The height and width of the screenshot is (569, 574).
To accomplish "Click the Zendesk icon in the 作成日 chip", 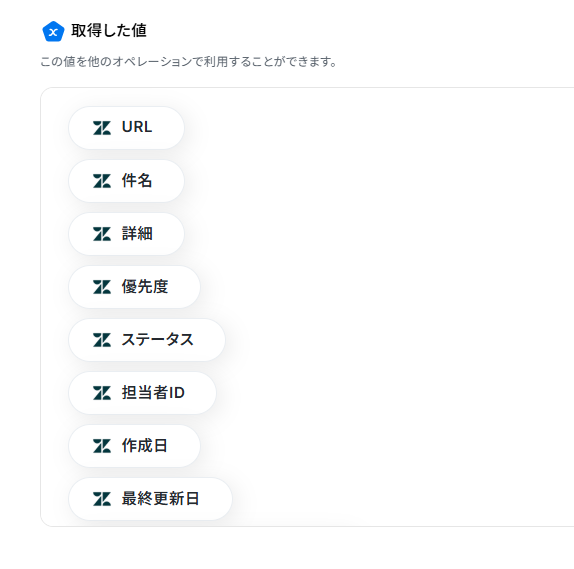I will pyautogui.click(x=102, y=446).
